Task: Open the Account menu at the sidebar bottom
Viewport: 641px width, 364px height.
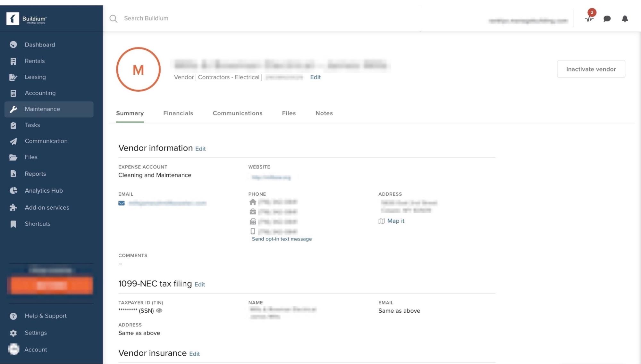Action: pyautogui.click(x=35, y=350)
